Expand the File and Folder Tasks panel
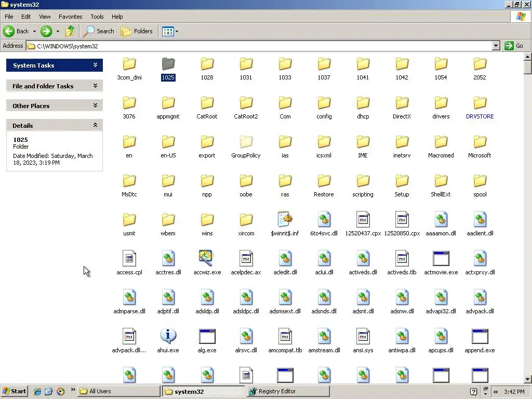 coord(96,86)
